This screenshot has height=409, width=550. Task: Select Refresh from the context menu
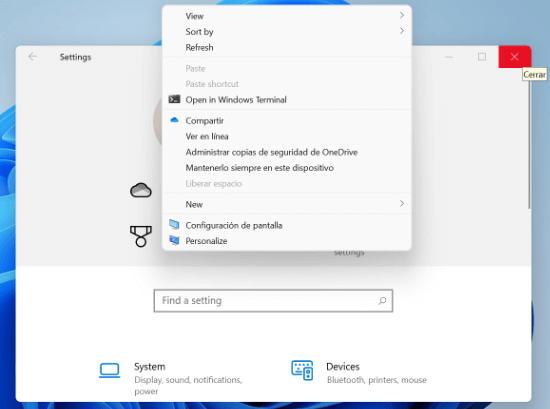(287, 47)
